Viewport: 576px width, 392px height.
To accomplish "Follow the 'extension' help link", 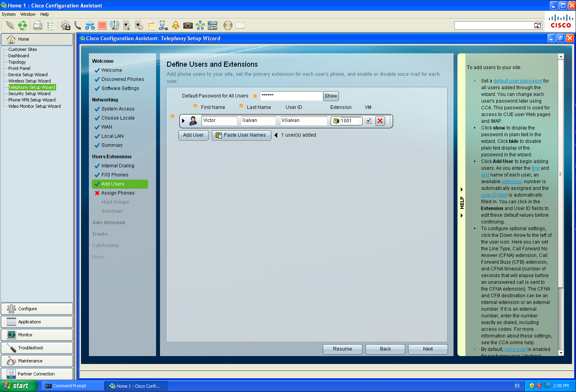I will click(512, 182).
